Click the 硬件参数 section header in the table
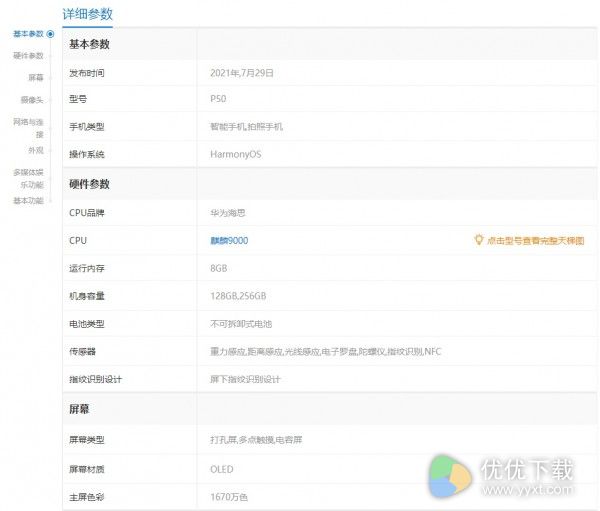 [x=90, y=184]
